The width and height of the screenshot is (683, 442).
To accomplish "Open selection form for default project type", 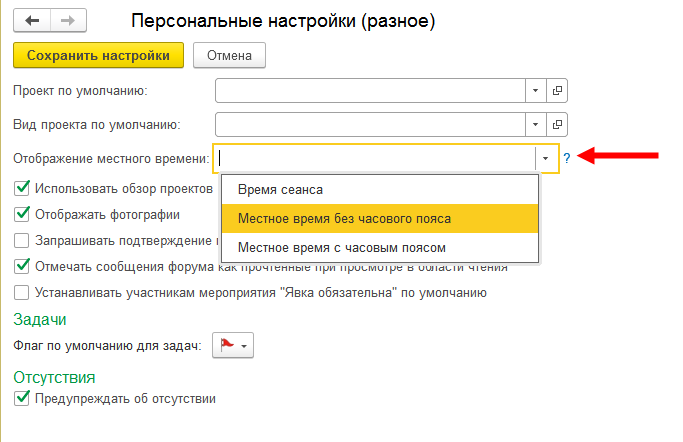I will pos(557,125).
